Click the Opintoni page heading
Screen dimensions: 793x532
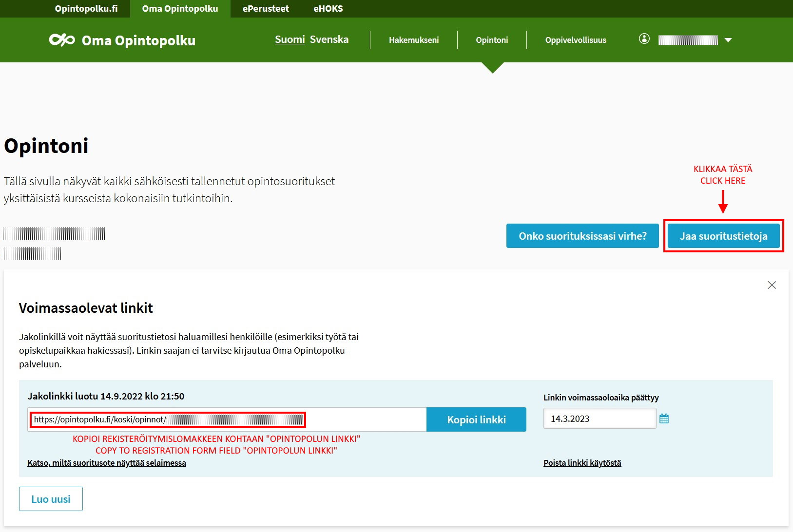click(x=46, y=146)
